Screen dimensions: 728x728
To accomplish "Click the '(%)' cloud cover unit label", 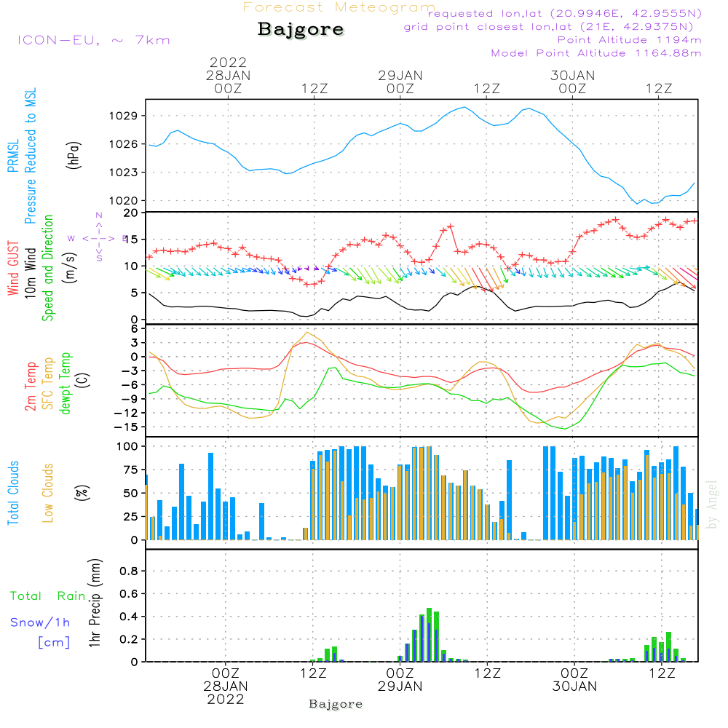I will point(82,493).
